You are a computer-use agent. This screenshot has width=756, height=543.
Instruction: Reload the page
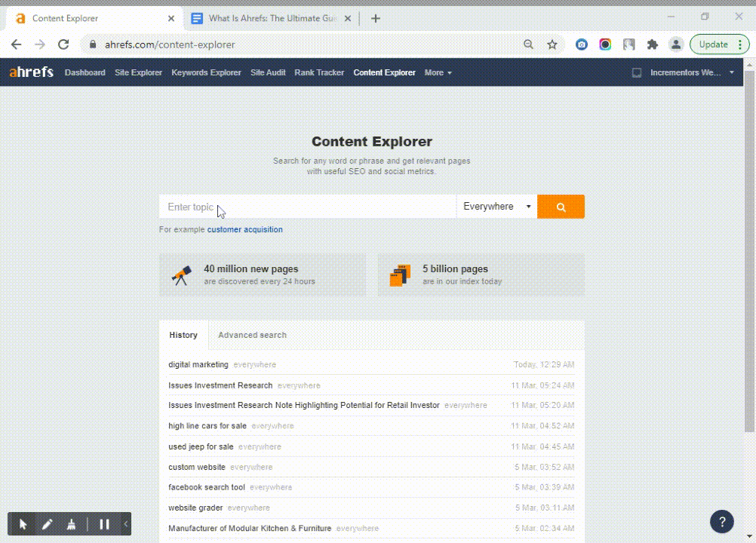pyautogui.click(x=63, y=44)
